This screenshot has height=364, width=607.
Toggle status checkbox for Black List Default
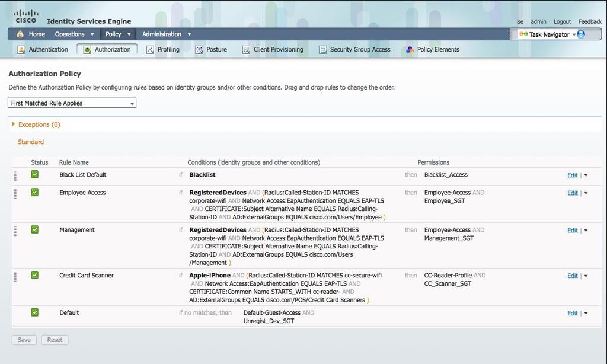pyautogui.click(x=35, y=174)
